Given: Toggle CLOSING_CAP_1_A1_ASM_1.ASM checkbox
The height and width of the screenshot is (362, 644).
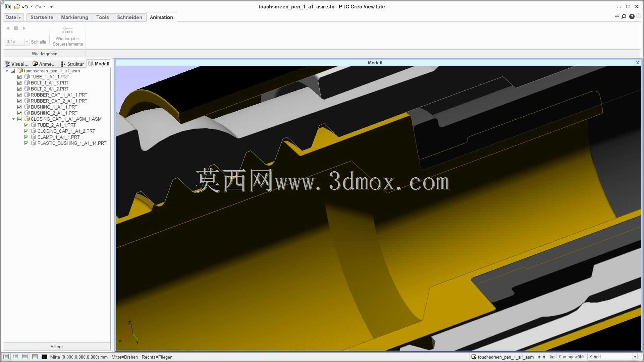Looking at the screenshot, I should click(x=19, y=119).
